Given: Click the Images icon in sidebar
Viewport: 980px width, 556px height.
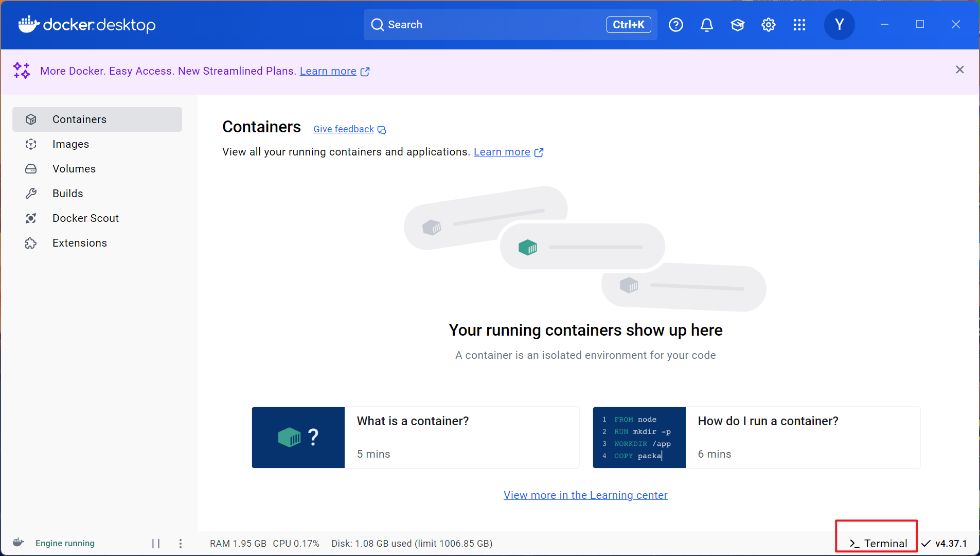Looking at the screenshot, I should tap(31, 144).
